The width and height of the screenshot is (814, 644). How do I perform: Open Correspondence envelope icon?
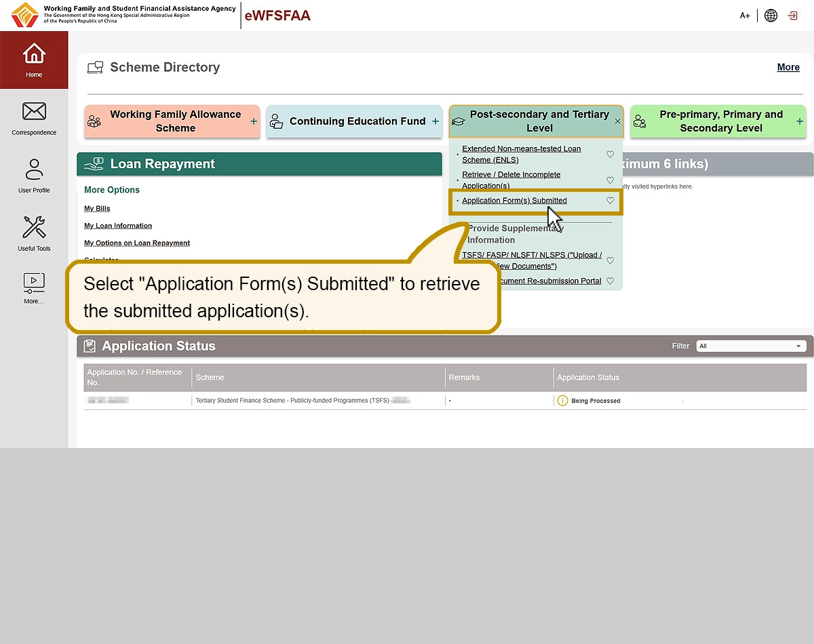(x=34, y=112)
